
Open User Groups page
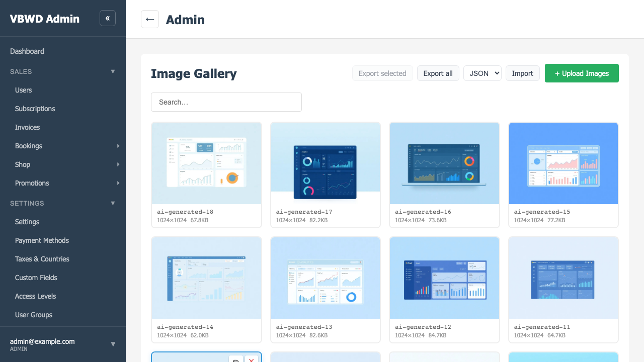coord(63,315)
